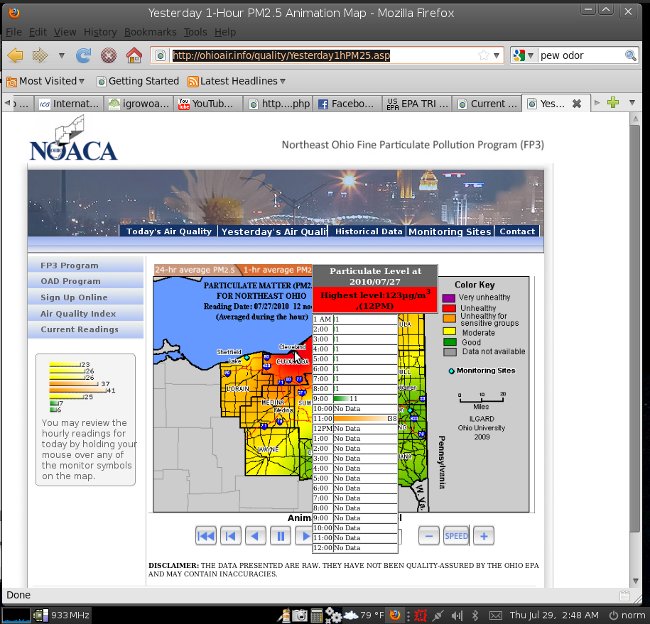Jump to first animation frame button

click(x=206, y=536)
